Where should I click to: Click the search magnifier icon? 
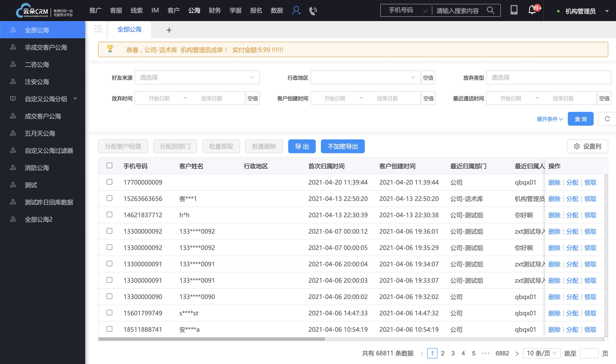(x=494, y=11)
